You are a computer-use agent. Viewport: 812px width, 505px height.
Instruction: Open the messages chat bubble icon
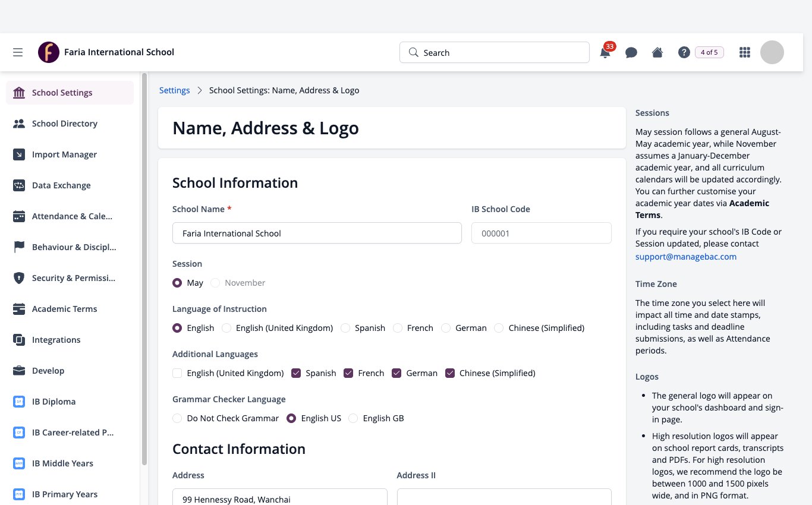(x=631, y=52)
